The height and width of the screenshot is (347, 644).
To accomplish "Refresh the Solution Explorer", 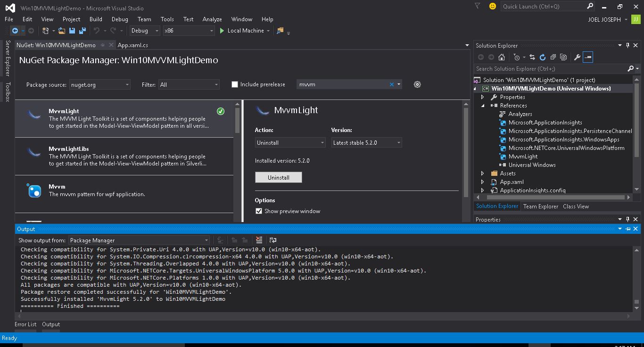I will click(x=543, y=57).
